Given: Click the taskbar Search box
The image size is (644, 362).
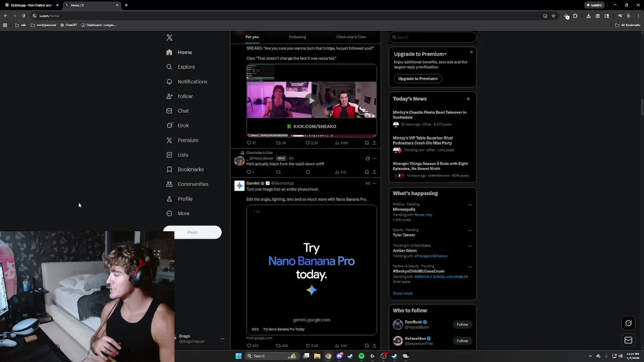Looking at the screenshot, I should (271, 356).
